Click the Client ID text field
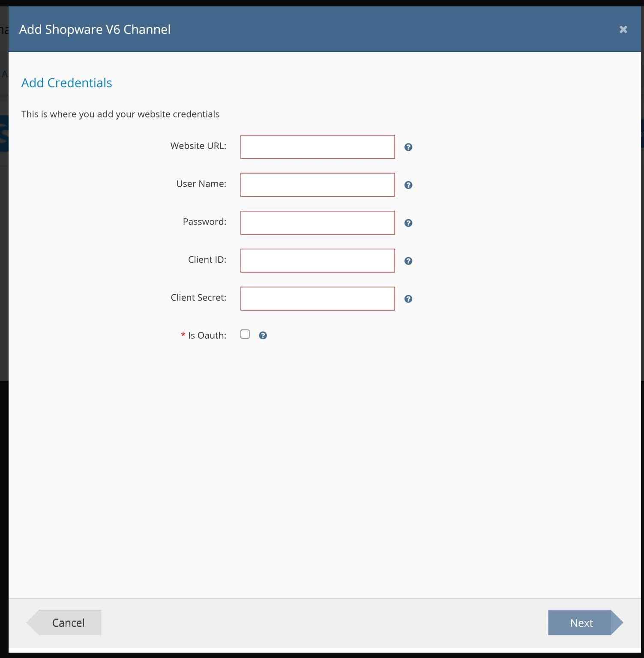Image resolution: width=644 pixels, height=658 pixels. (x=317, y=260)
